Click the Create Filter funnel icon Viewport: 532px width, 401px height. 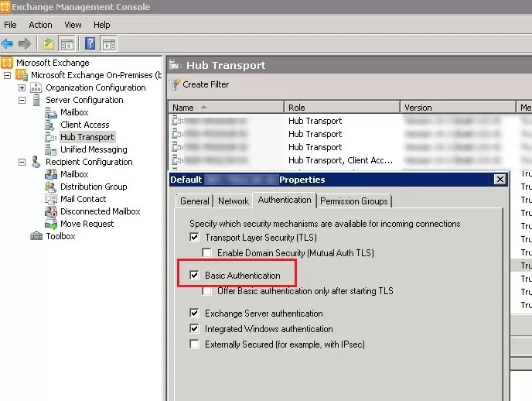click(x=175, y=84)
